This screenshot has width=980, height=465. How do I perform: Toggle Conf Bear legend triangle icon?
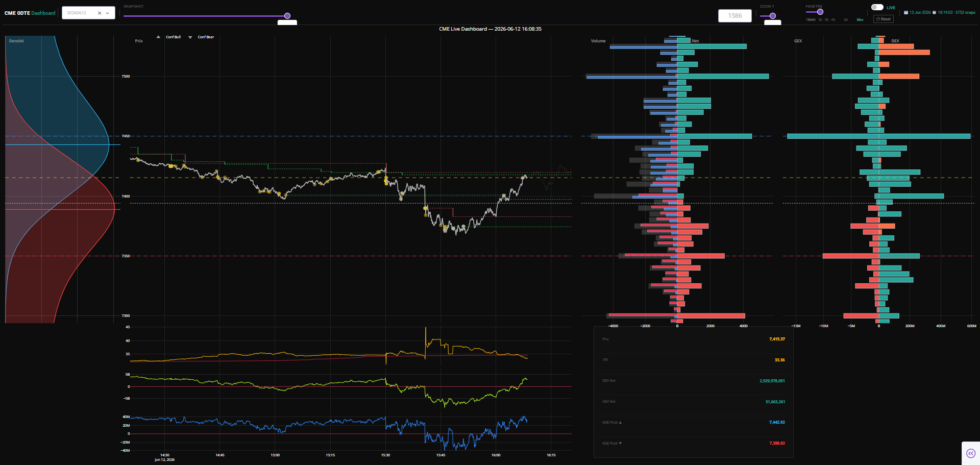tap(190, 37)
